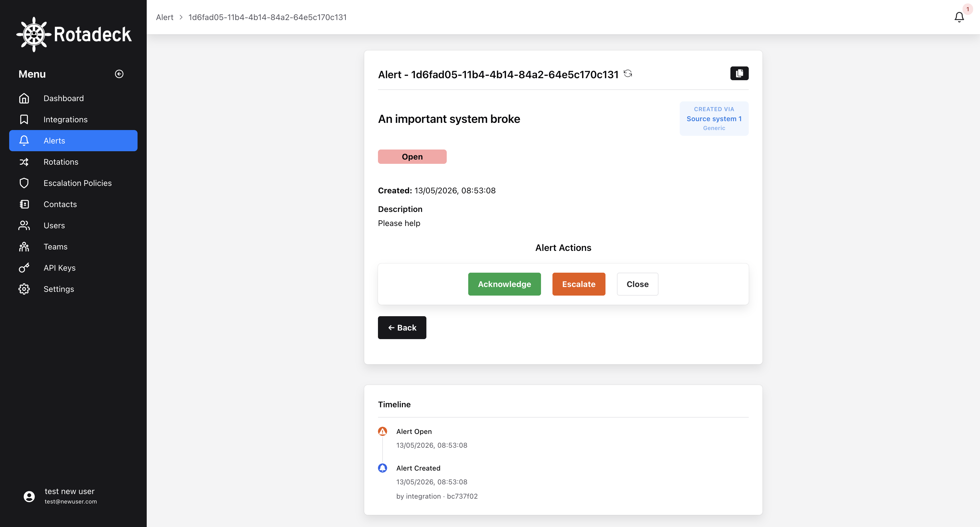This screenshot has width=980, height=527.
Task: Open the Source system 1 link
Action: click(714, 119)
